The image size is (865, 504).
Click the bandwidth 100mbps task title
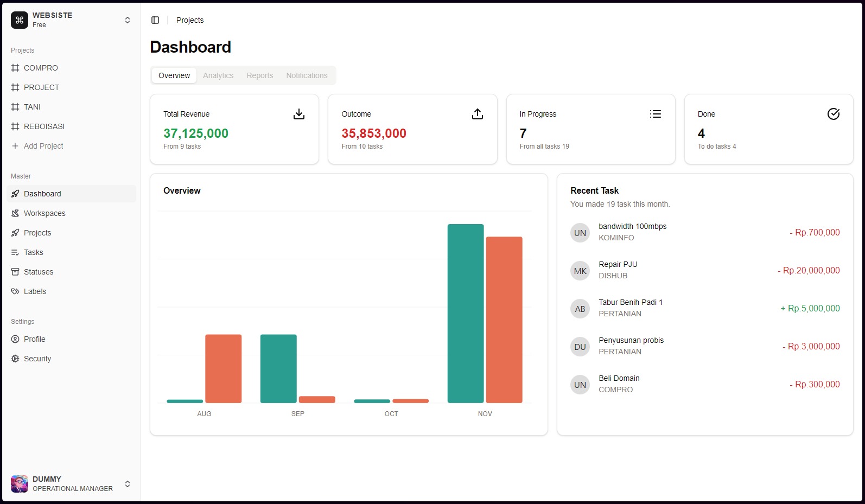[633, 226]
